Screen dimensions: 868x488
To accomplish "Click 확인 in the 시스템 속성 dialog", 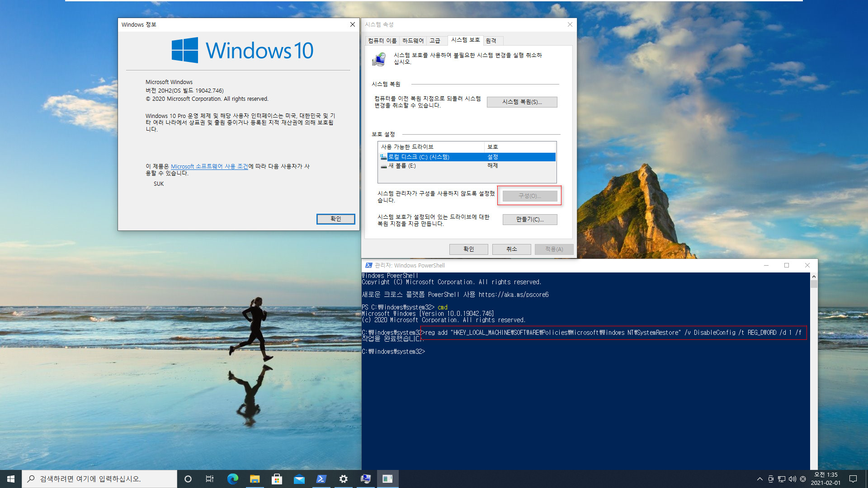I will pos(468,249).
